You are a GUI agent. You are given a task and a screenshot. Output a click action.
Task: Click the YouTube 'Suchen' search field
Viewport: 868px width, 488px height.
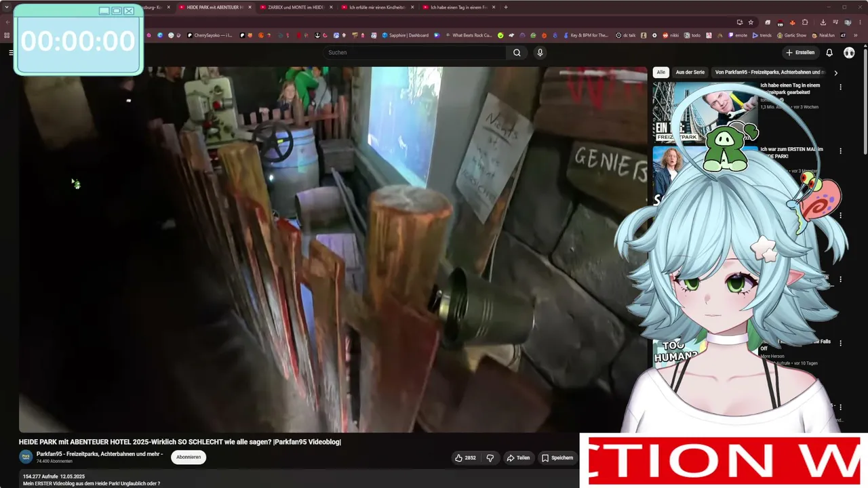(x=416, y=53)
